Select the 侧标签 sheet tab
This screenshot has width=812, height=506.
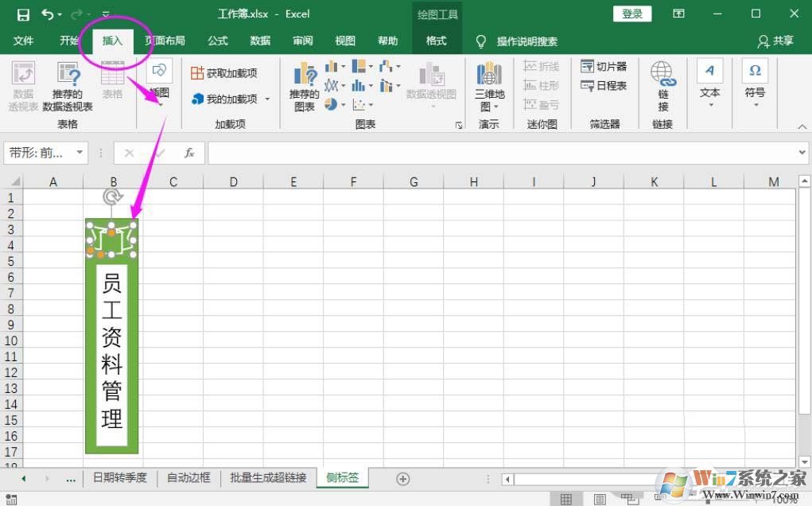tap(342, 478)
